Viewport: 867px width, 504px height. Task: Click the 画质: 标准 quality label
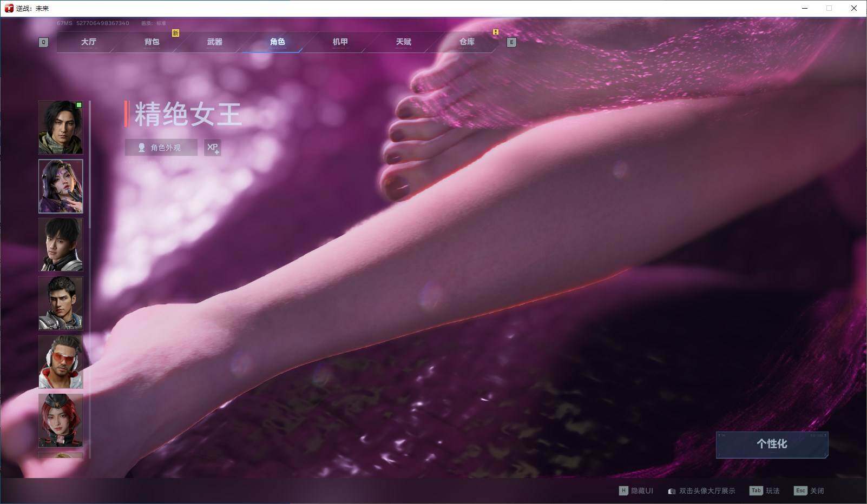[153, 23]
